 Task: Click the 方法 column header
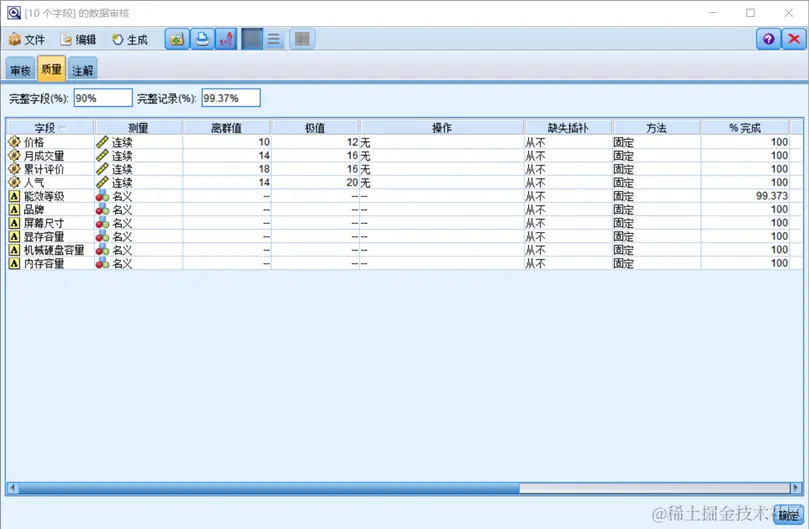point(656,127)
